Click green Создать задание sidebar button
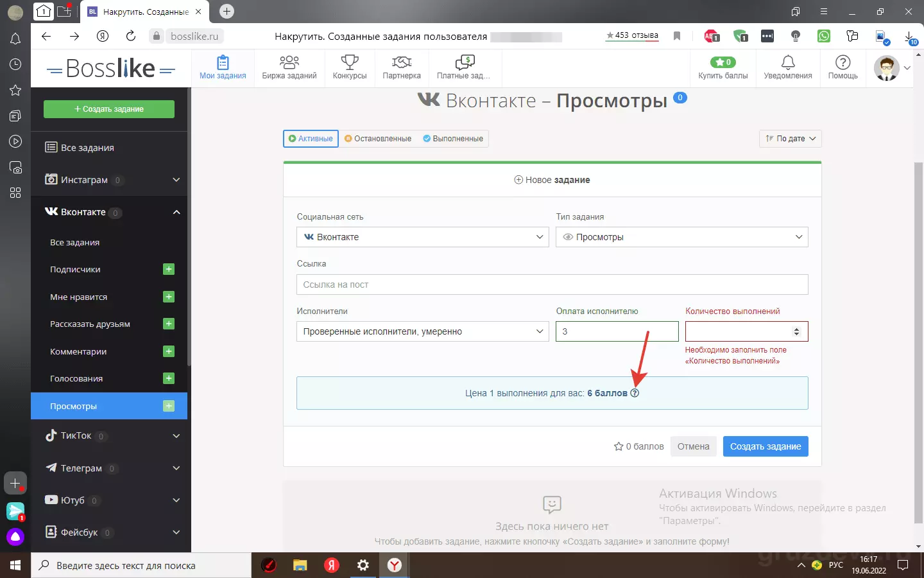This screenshot has width=924, height=578. point(109,109)
